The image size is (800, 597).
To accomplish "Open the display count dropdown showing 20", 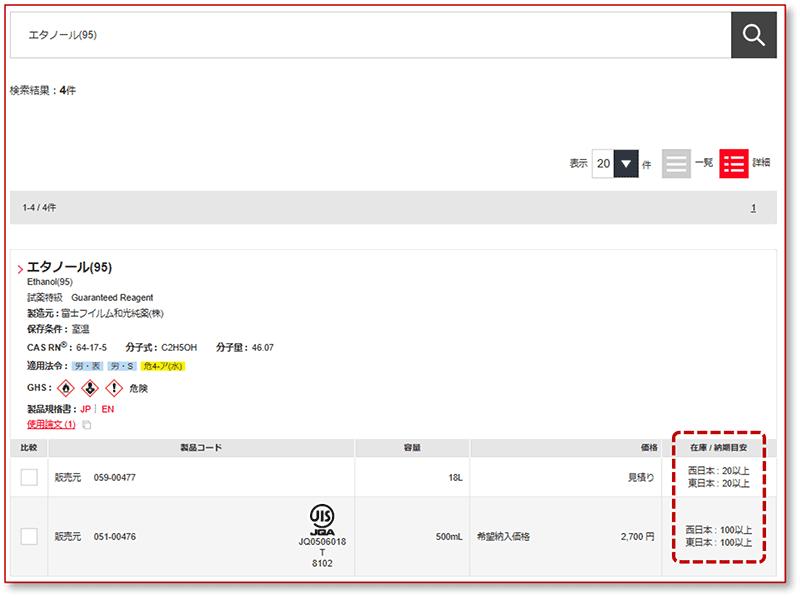I will 615,163.
